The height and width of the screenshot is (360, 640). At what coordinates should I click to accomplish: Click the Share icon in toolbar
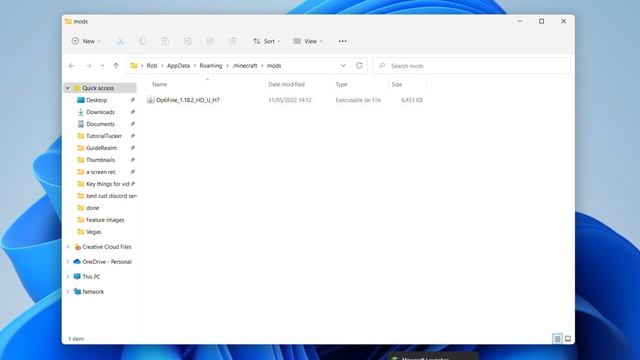pyautogui.click(x=210, y=41)
